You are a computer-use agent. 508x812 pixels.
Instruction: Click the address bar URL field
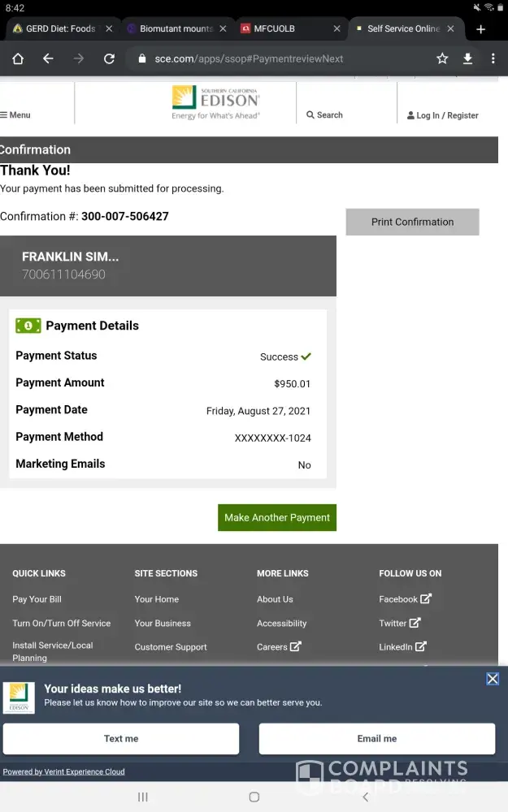click(276, 58)
